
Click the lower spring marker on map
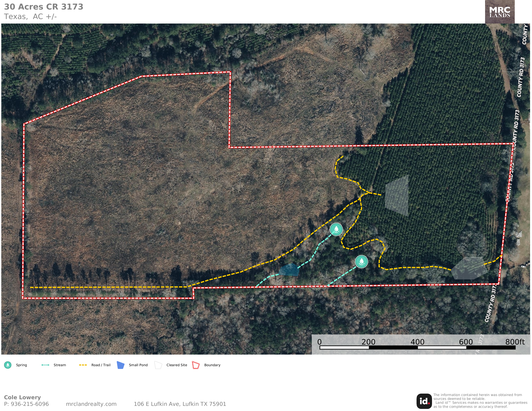click(362, 261)
